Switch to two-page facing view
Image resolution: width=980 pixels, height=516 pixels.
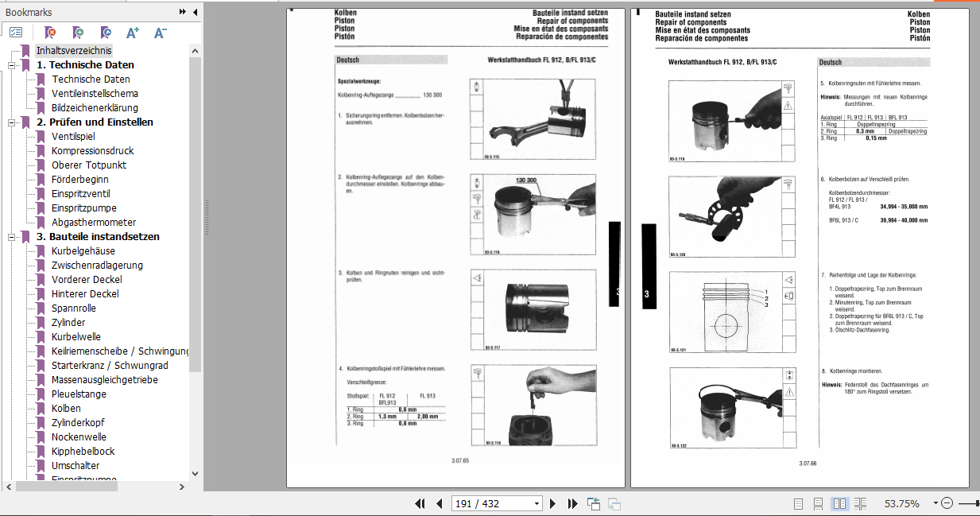(x=840, y=503)
